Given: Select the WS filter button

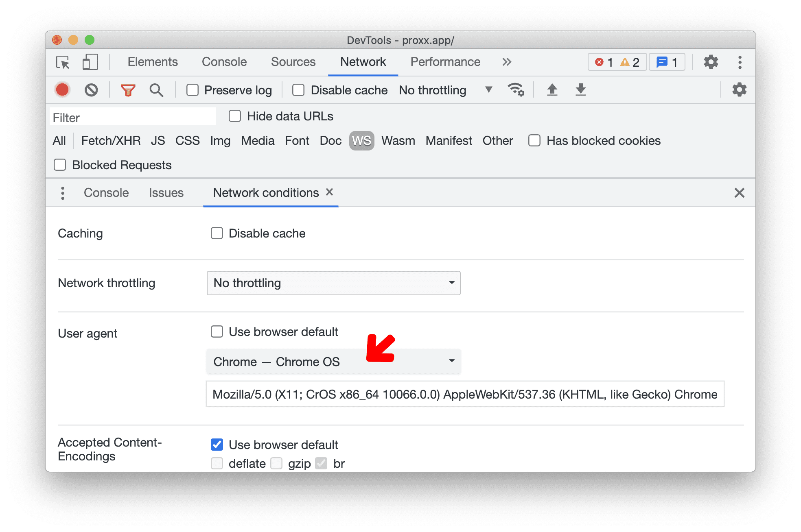Looking at the screenshot, I should (360, 141).
